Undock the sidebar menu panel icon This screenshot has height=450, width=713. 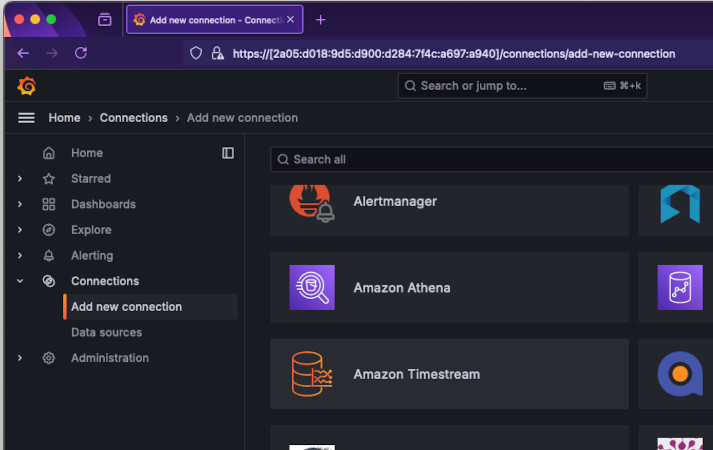coord(228,153)
